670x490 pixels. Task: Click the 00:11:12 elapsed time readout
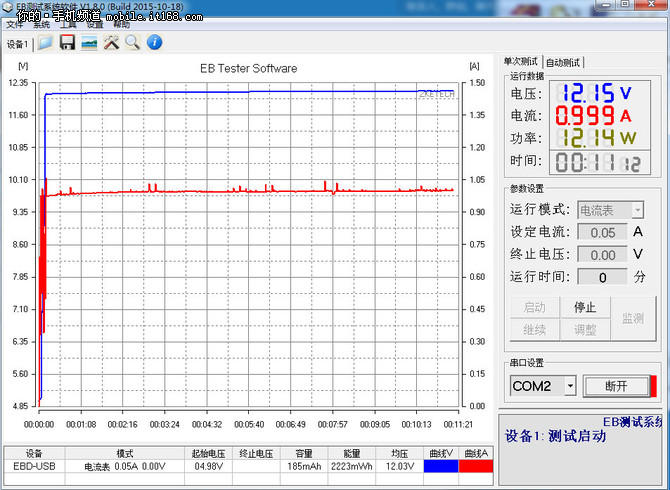coord(599,162)
